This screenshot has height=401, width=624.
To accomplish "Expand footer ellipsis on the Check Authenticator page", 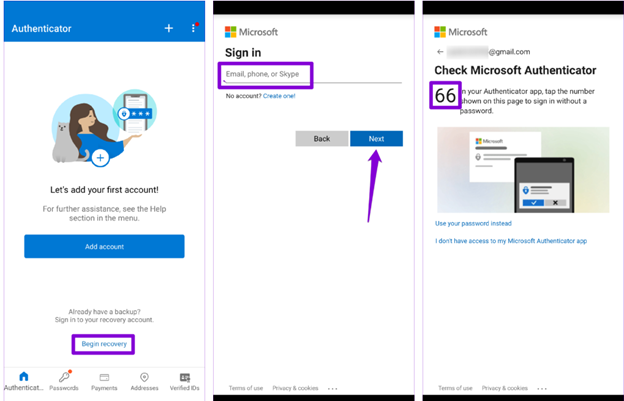I will [x=542, y=388].
